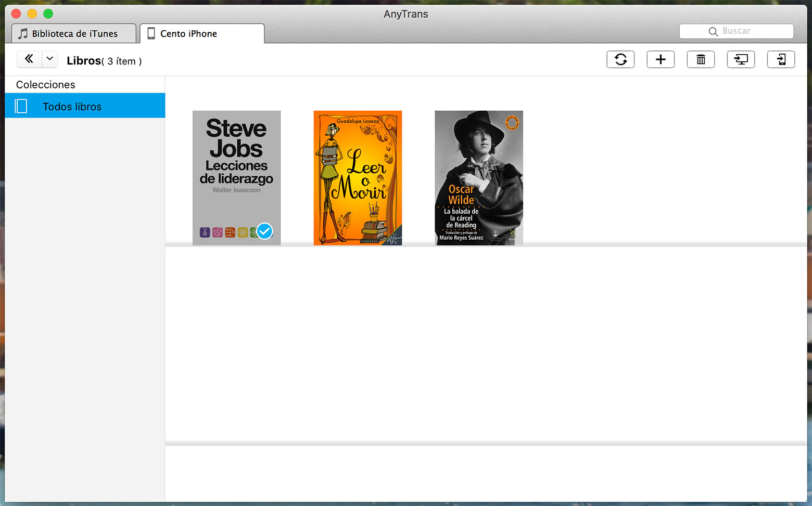Minimize the AnyTrans window with yellow button
Image resolution: width=812 pixels, height=506 pixels.
[32, 14]
